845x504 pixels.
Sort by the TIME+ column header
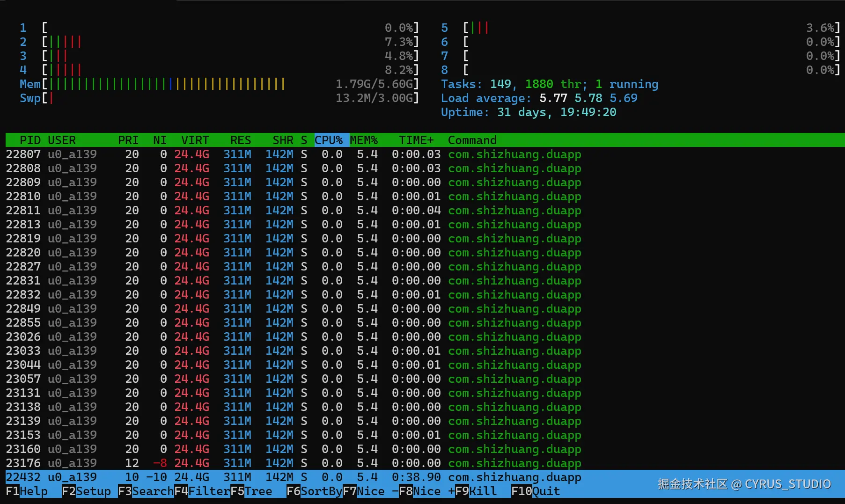click(x=416, y=140)
